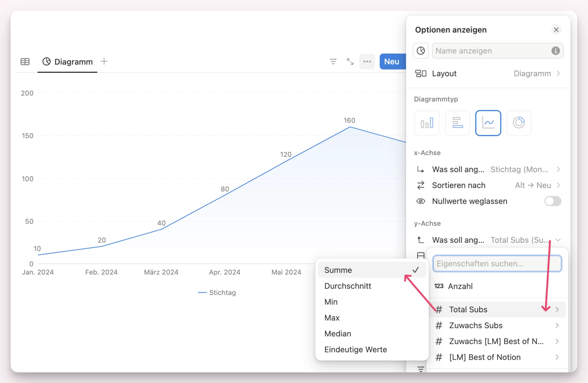Viewport: 588px width, 383px height.
Task: Select Median aggregation
Action: click(372, 334)
